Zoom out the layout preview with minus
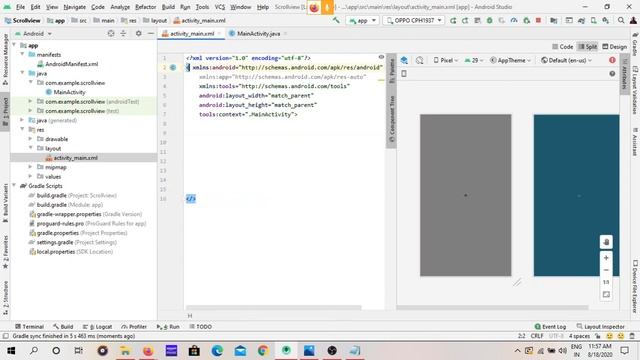The width and height of the screenshot is (640, 360). click(606, 270)
